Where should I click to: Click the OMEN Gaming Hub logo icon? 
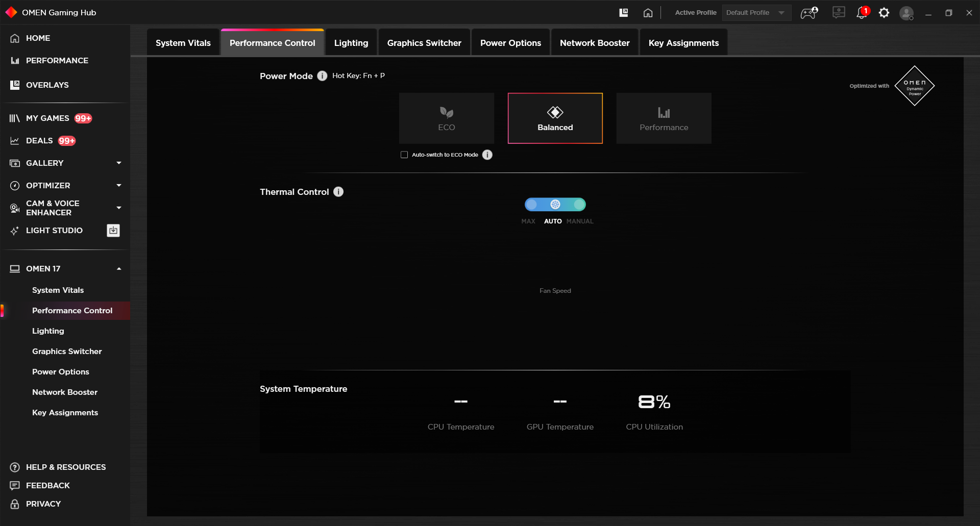11,12
